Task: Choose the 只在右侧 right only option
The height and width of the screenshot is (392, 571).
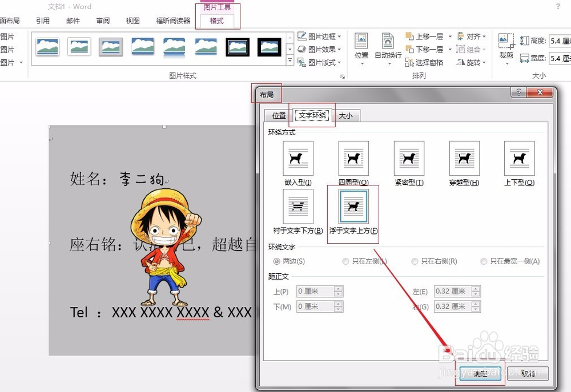Action: tap(415, 261)
